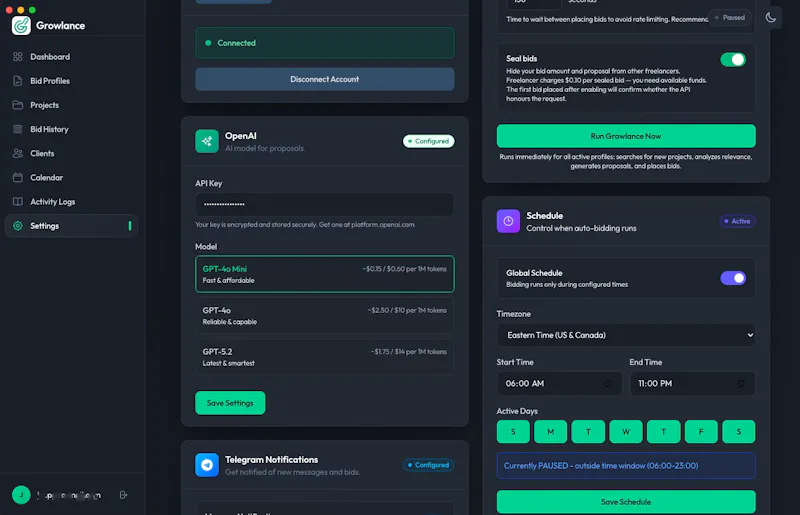The height and width of the screenshot is (515, 800).
Task: Go to the Clients page
Action: [x=71, y=153]
